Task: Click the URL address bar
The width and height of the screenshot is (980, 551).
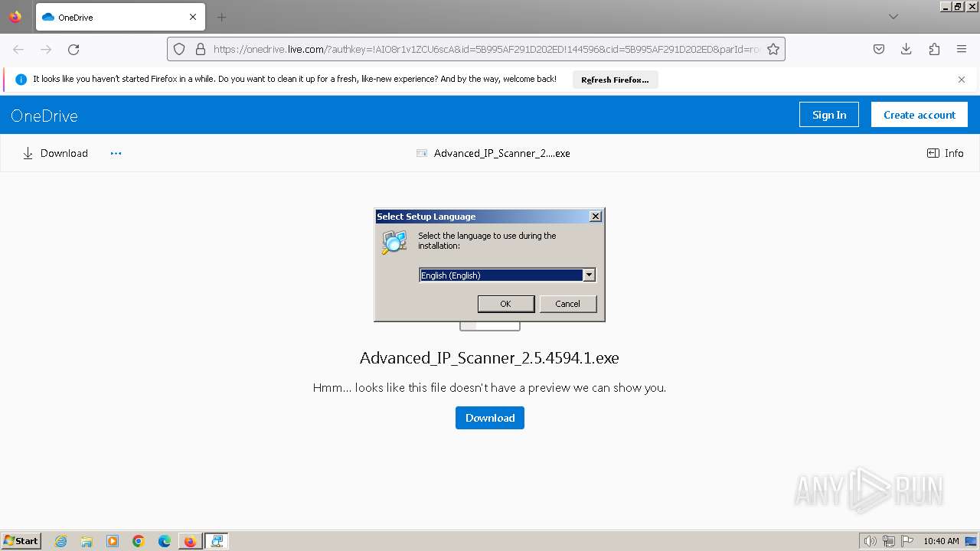Action: 486,49
